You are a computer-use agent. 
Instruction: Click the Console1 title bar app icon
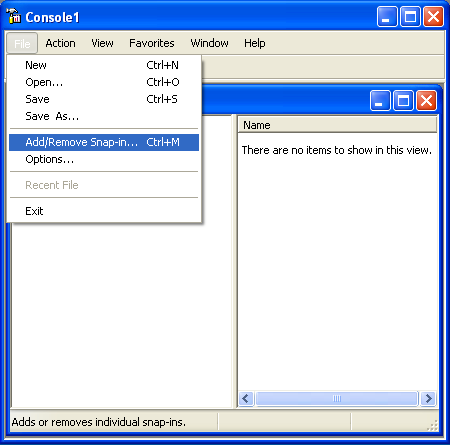coord(13,16)
